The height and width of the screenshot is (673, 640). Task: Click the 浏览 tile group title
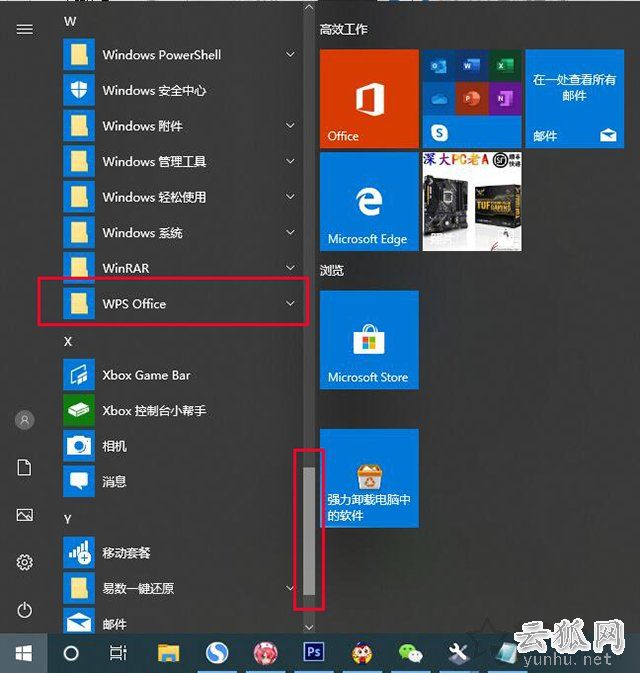(x=332, y=270)
